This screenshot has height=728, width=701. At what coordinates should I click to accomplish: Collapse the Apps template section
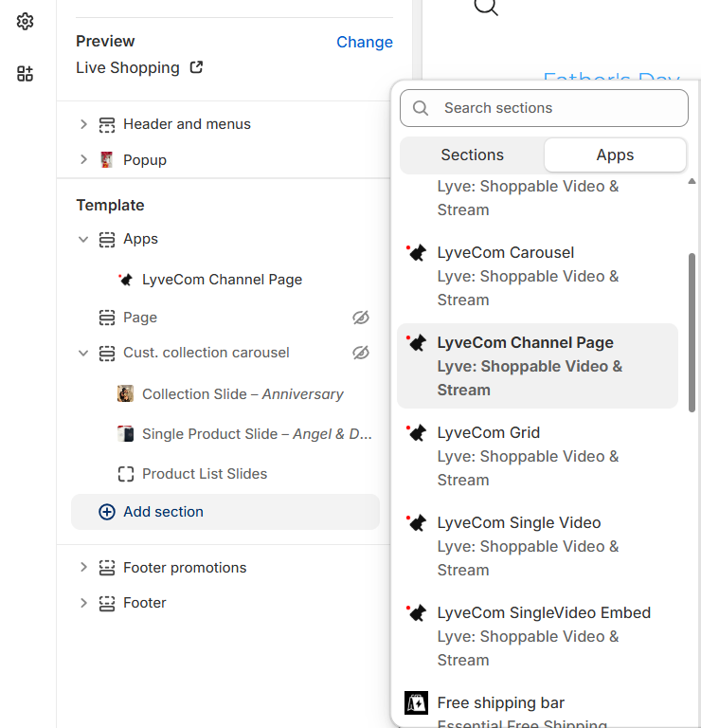coord(83,240)
